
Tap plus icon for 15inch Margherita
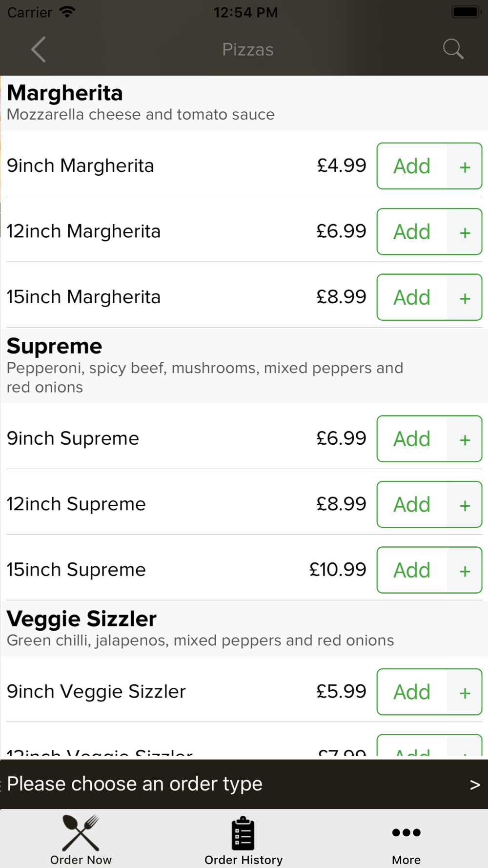[465, 297]
